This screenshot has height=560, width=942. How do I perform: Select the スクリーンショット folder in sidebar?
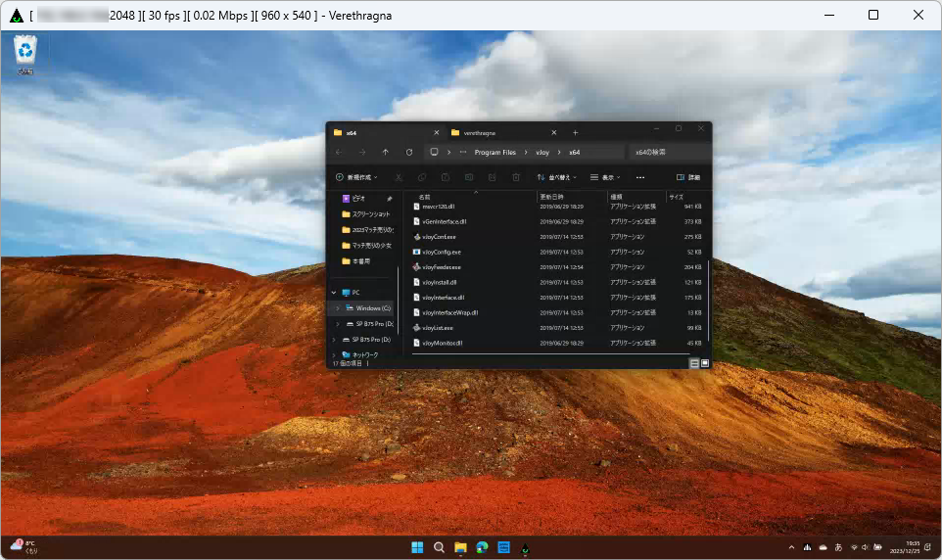click(x=366, y=213)
